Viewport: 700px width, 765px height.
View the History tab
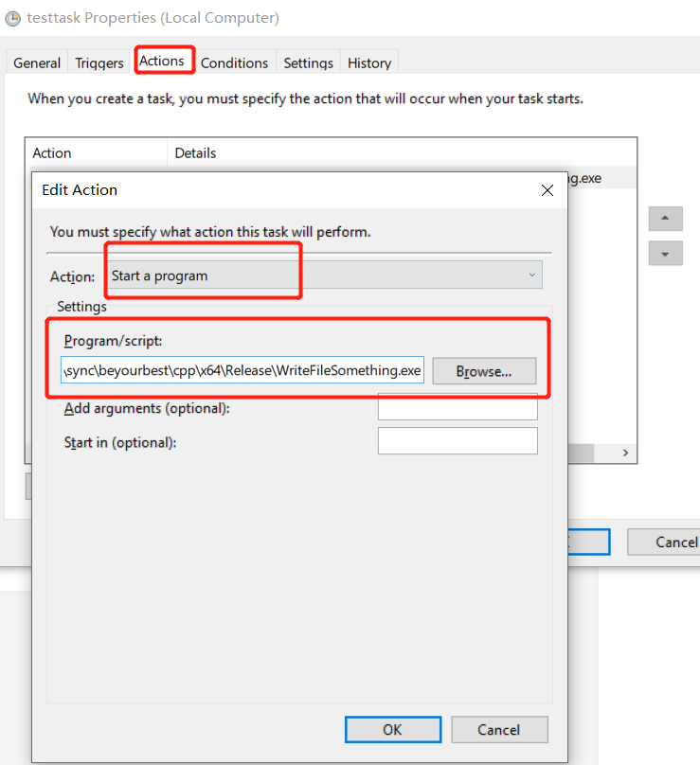369,62
